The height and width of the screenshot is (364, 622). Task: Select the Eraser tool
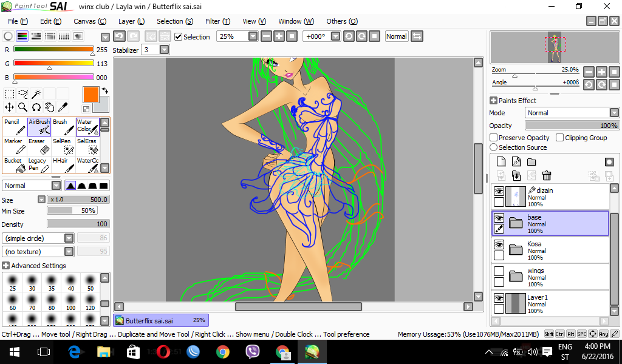point(39,146)
